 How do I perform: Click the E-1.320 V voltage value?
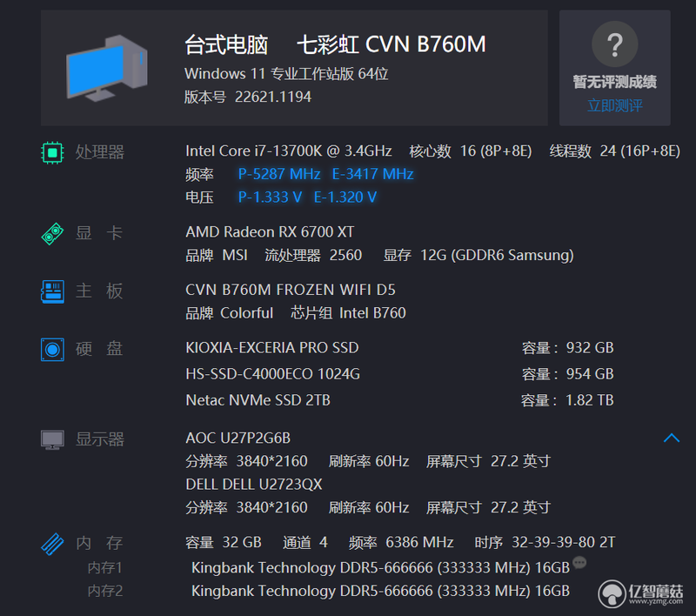pyautogui.click(x=345, y=197)
